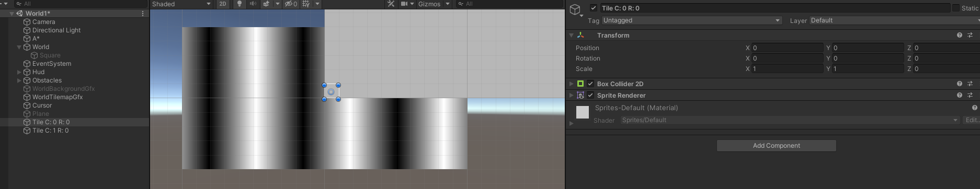Click the Scale Y field
Image resolution: width=980 pixels, height=189 pixels.
[x=868, y=68]
